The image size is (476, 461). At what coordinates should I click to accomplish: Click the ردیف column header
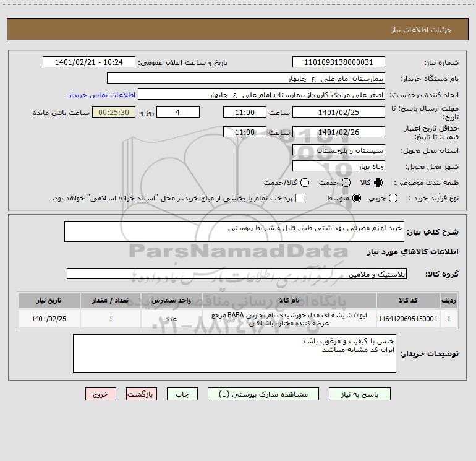[x=449, y=300]
